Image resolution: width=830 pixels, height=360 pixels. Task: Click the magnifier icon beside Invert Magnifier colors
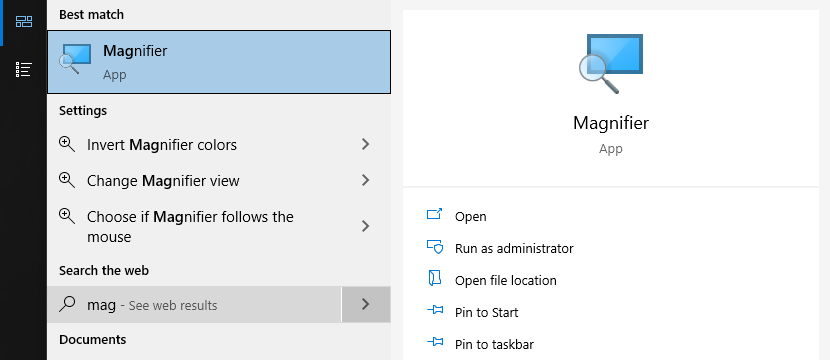pyautogui.click(x=67, y=144)
